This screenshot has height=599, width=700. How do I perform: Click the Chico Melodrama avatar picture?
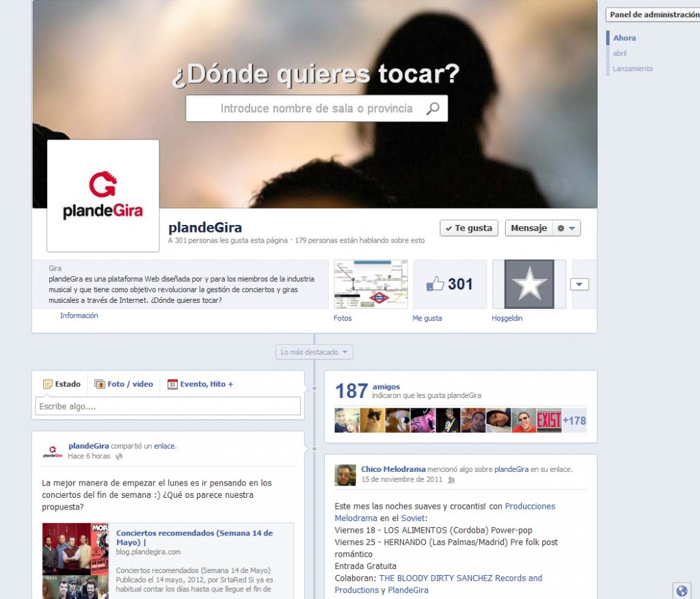345,475
